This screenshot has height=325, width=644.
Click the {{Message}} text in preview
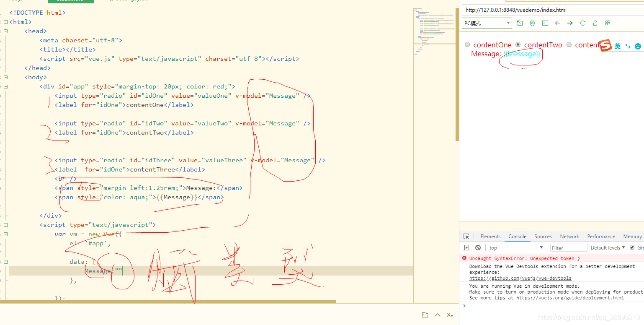521,54
